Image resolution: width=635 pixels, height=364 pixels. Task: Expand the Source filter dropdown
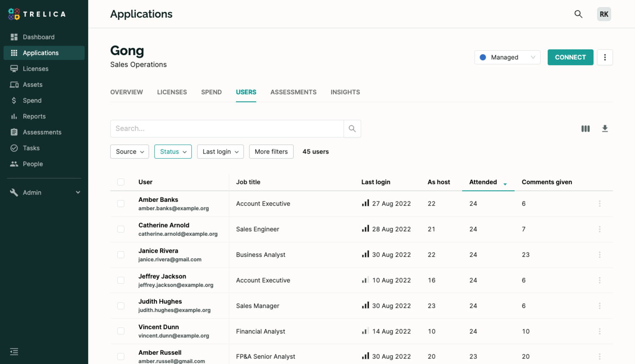[130, 152]
